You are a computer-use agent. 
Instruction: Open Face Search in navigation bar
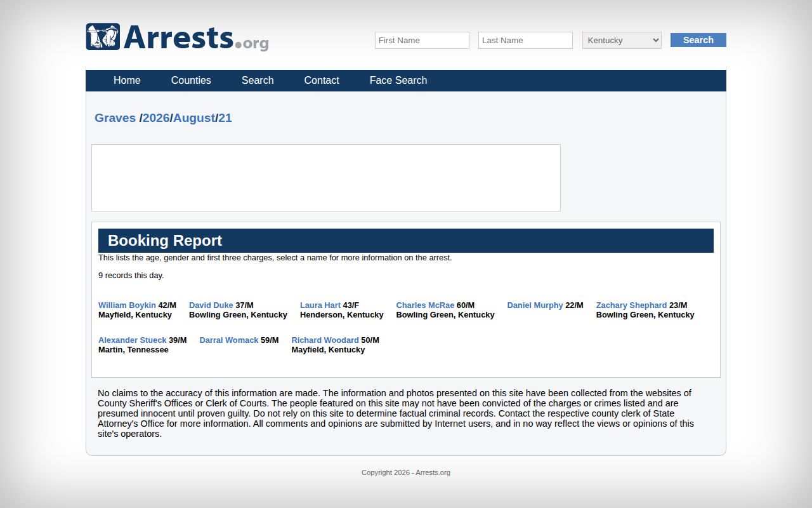tap(398, 80)
